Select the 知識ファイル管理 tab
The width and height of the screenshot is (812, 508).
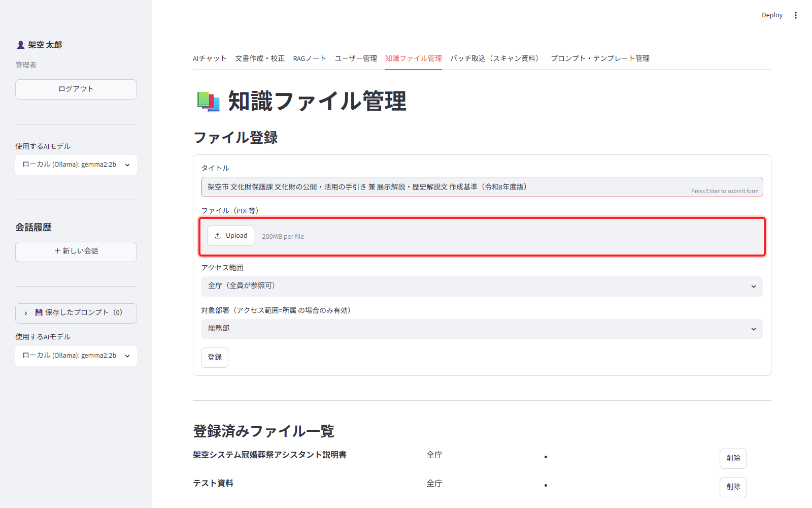(x=414, y=58)
